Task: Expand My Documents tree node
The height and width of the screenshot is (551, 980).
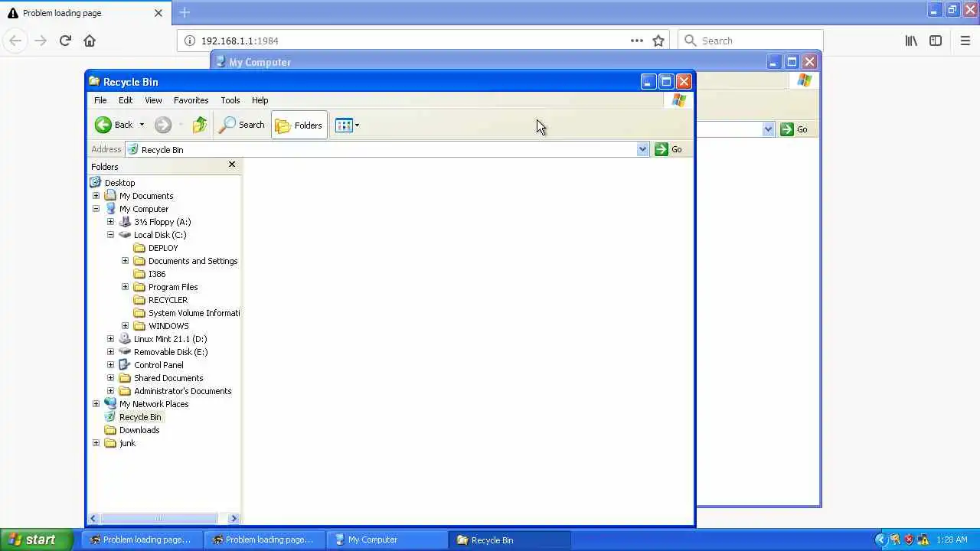Action: coord(96,196)
